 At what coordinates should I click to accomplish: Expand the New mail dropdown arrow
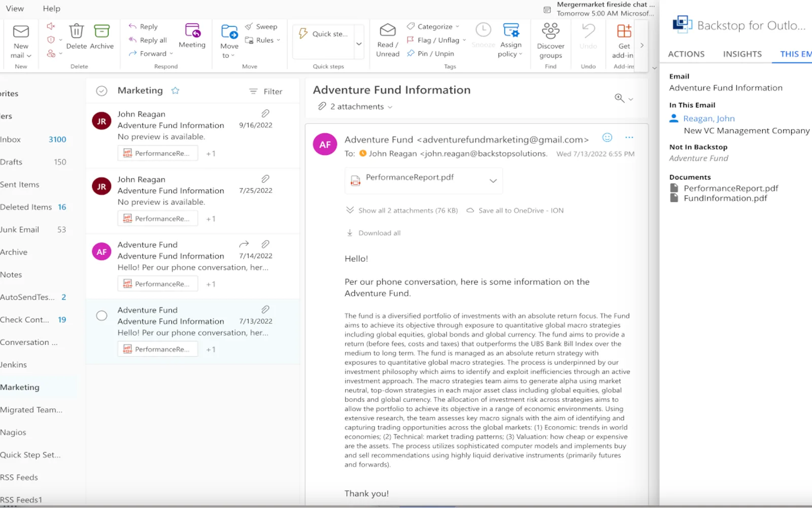coord(29,56)
